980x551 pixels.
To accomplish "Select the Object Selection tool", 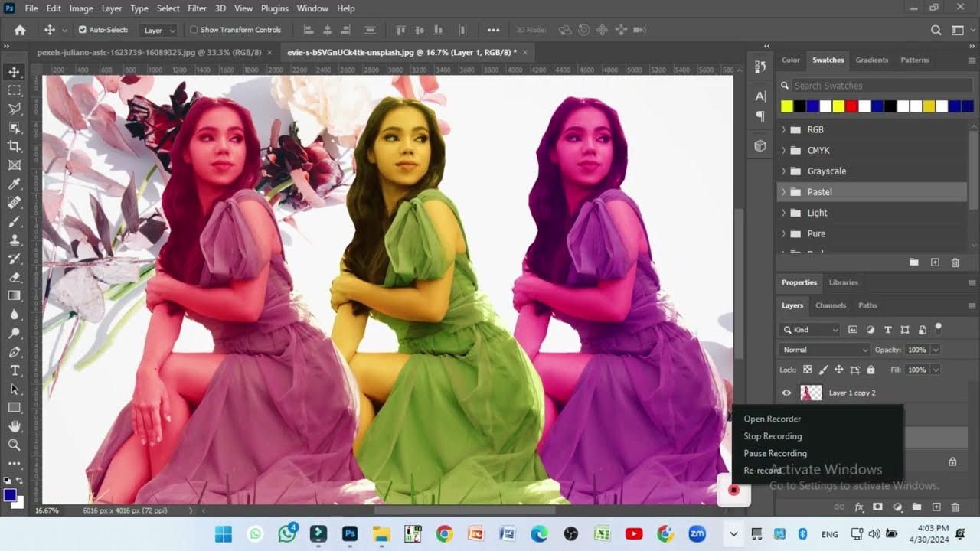I will 15,128.
